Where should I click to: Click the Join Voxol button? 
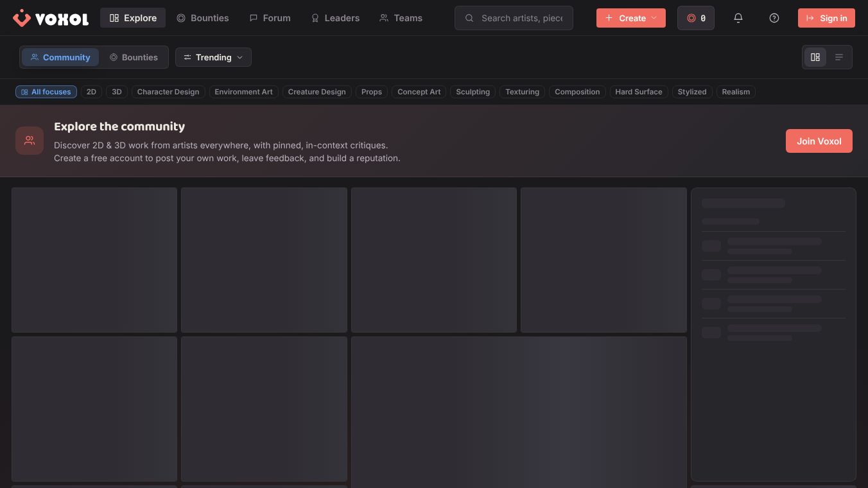click(819, 141)
